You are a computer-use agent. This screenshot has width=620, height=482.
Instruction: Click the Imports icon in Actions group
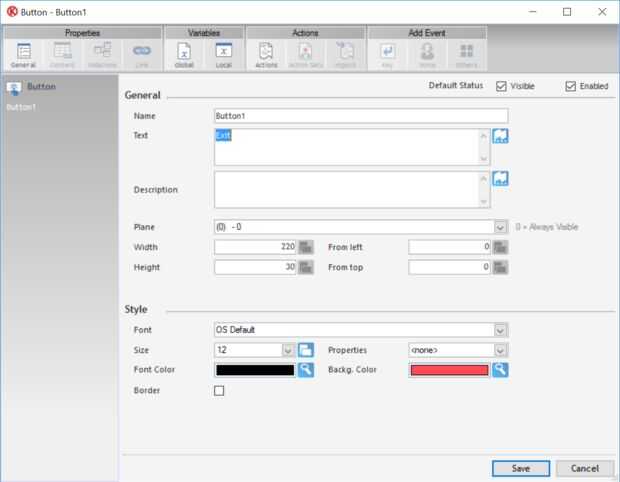tap(346, 55)
